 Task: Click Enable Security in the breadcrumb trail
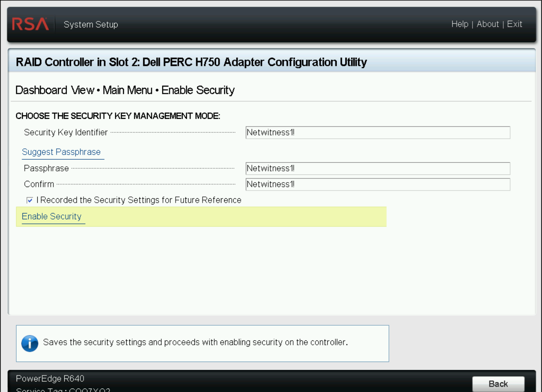click(x=198, y=90)
